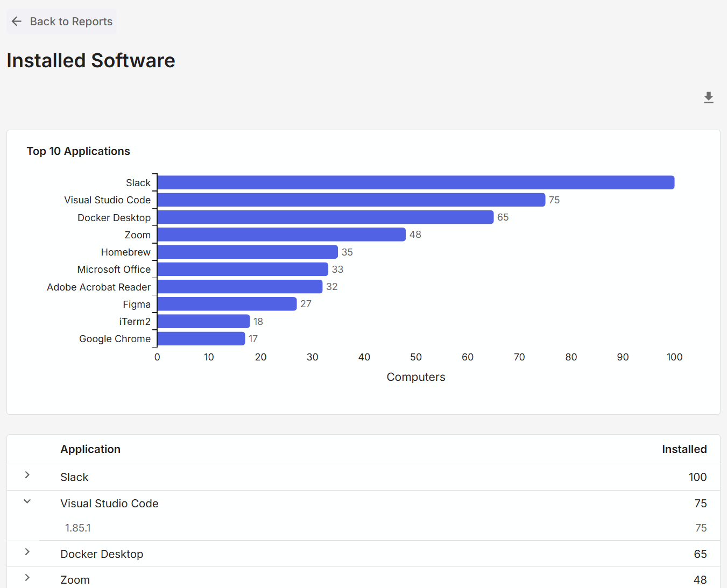The height and width of the screenshot is (588, 727).
Task: Expand the Docker Desktop row
Action: click(27, 552)
